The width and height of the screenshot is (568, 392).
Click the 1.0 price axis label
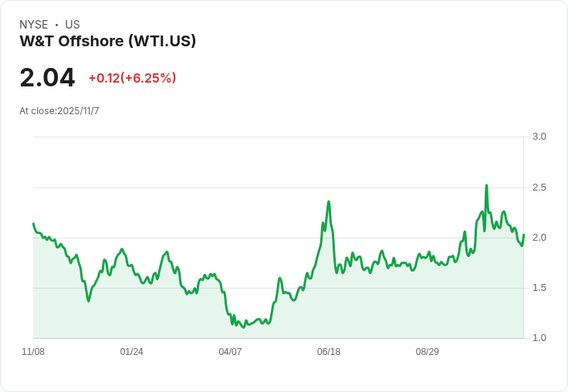pyautogui.click(x=539, y=338)
